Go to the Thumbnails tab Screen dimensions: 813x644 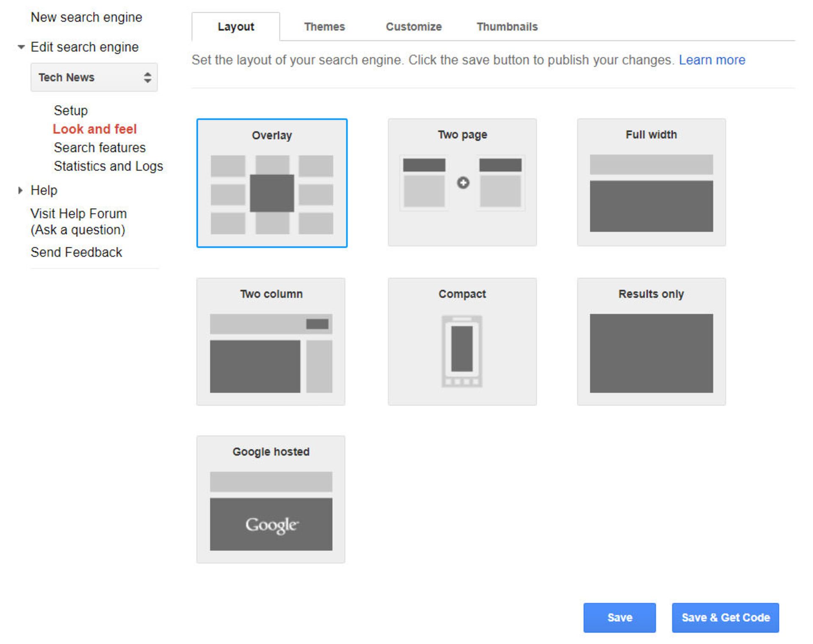tap(507, 27)
